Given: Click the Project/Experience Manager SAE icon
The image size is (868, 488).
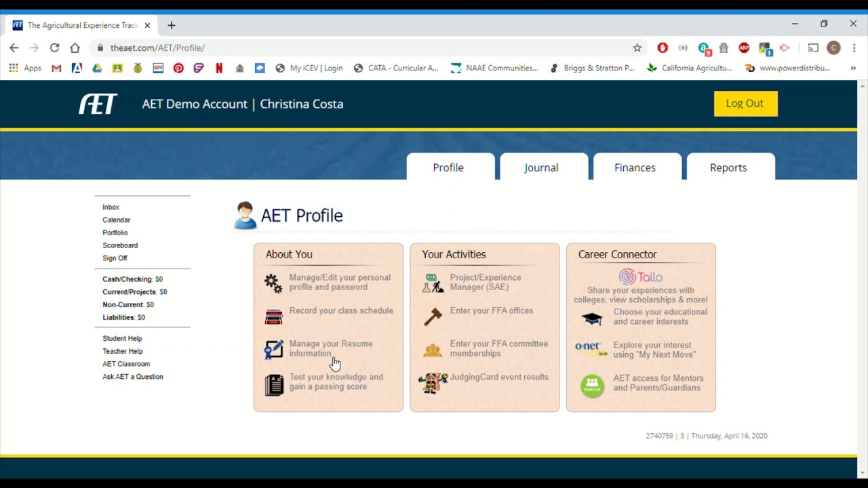Looking at the screenshot, I should click(433, 283).
